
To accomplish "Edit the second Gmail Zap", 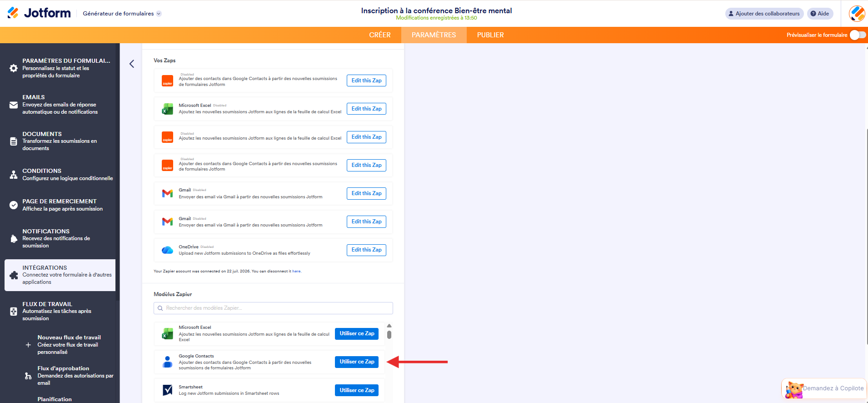I will click(366, 222).
